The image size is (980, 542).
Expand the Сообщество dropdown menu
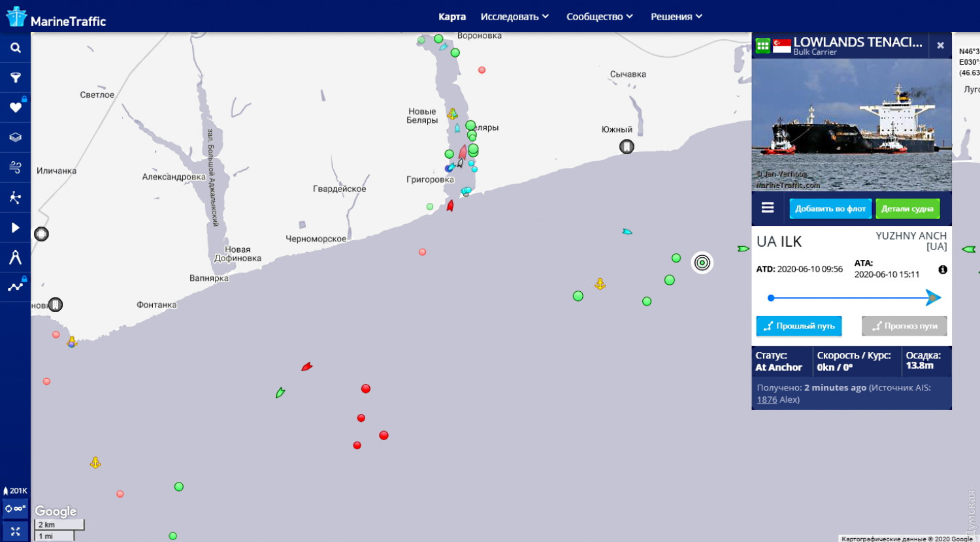click(599, 16)
